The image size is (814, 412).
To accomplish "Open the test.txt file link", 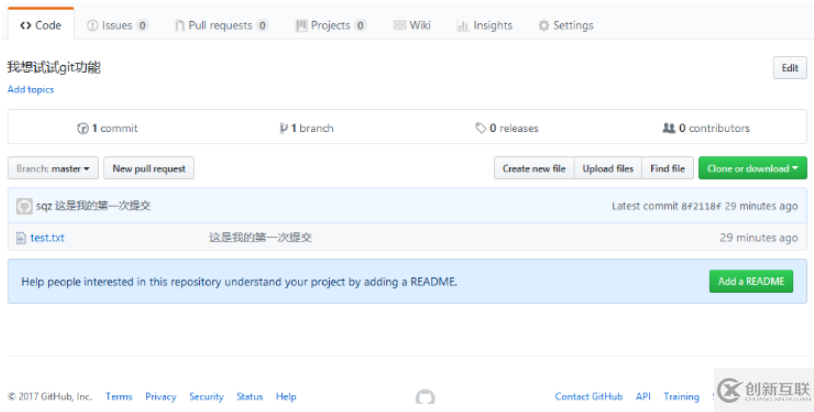I will [x=47, y=238].
